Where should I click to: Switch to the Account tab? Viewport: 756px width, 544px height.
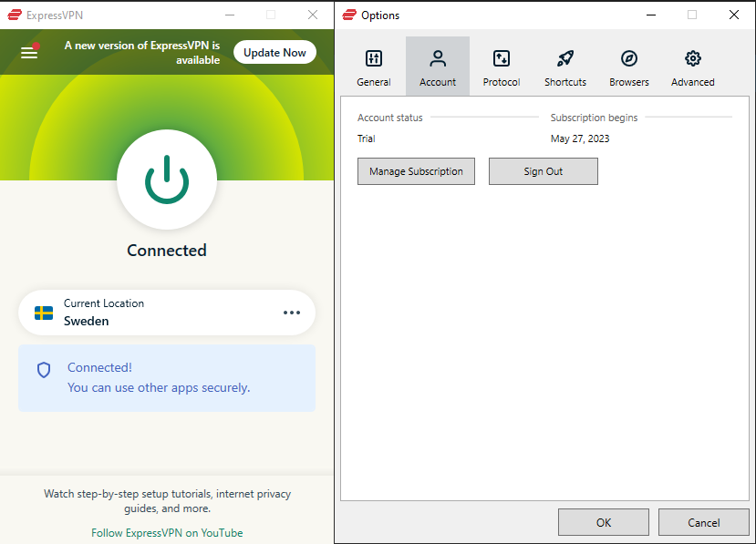tap(438, 67)
